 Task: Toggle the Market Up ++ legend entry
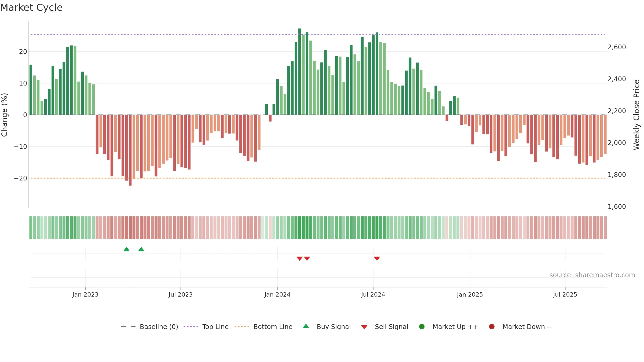click(449, 327)
